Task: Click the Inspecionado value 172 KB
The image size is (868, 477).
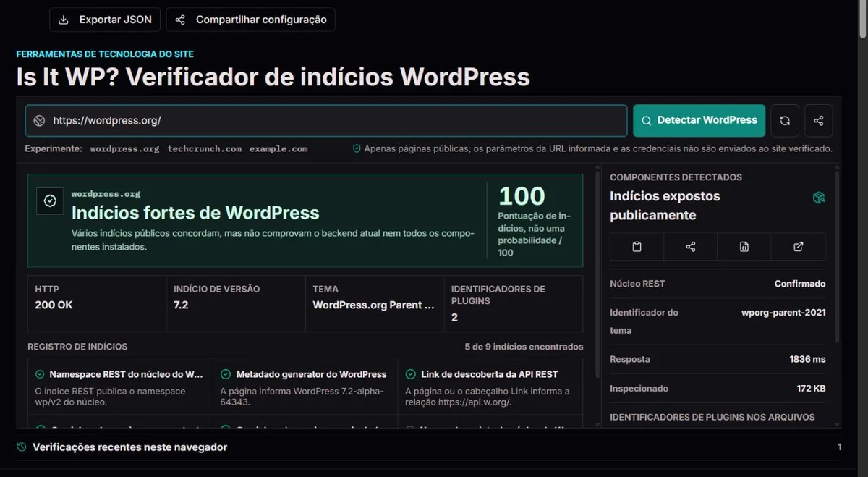Action: 811,389
